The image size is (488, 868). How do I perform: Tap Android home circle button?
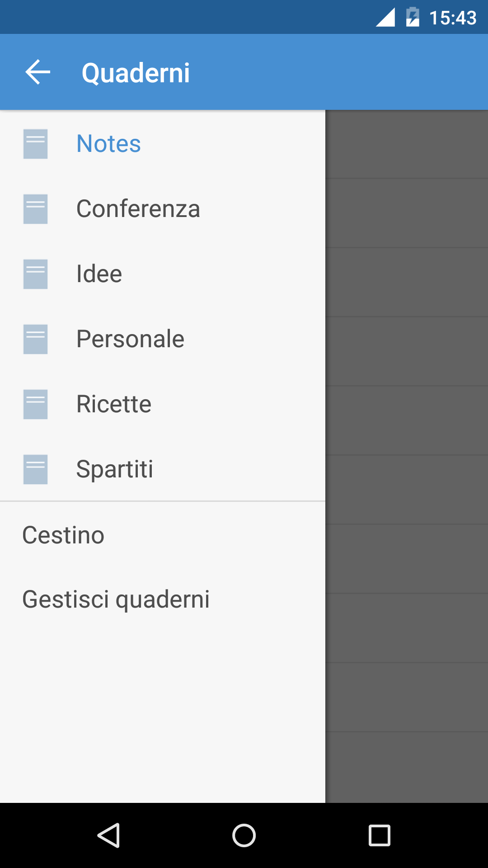pyautogui.click(x=244, y=835)
